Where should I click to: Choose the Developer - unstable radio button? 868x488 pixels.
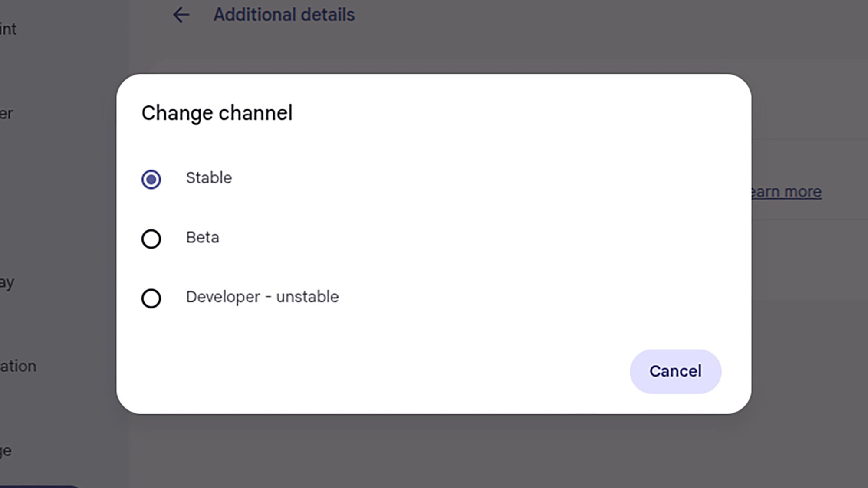click(151, 298)
